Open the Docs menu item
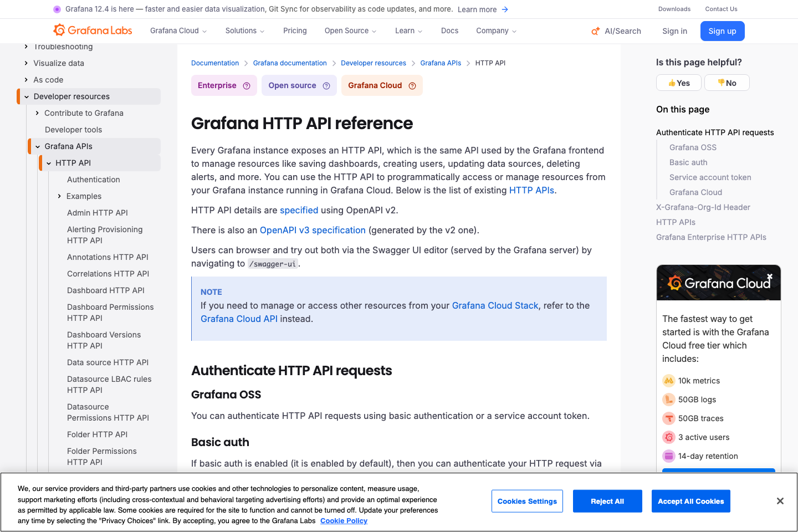 point(449,30)
